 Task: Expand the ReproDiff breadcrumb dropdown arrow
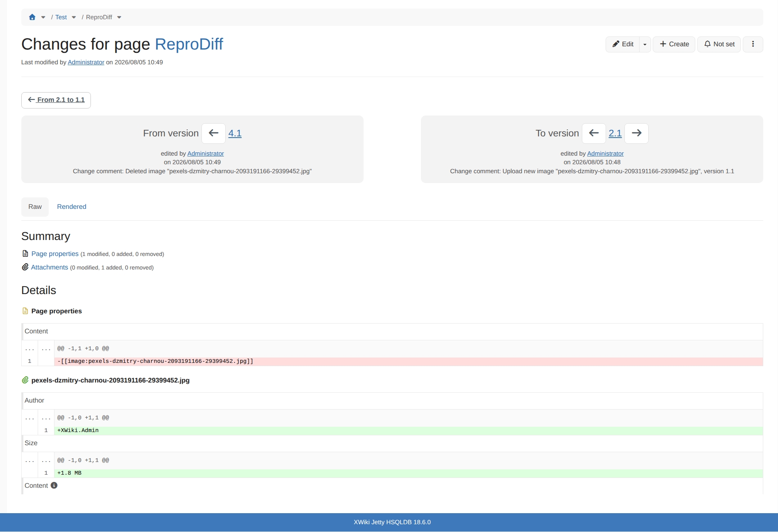[x=119, y=17]
